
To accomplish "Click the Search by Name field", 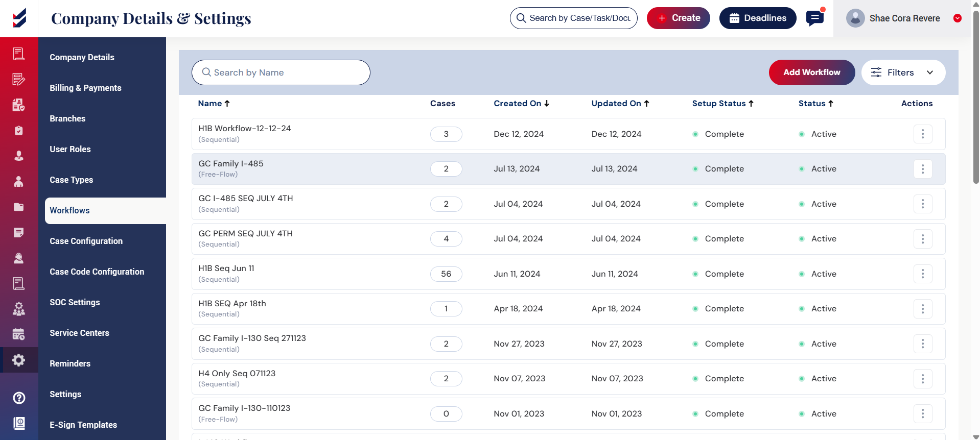I will click(x=281, y=72).
